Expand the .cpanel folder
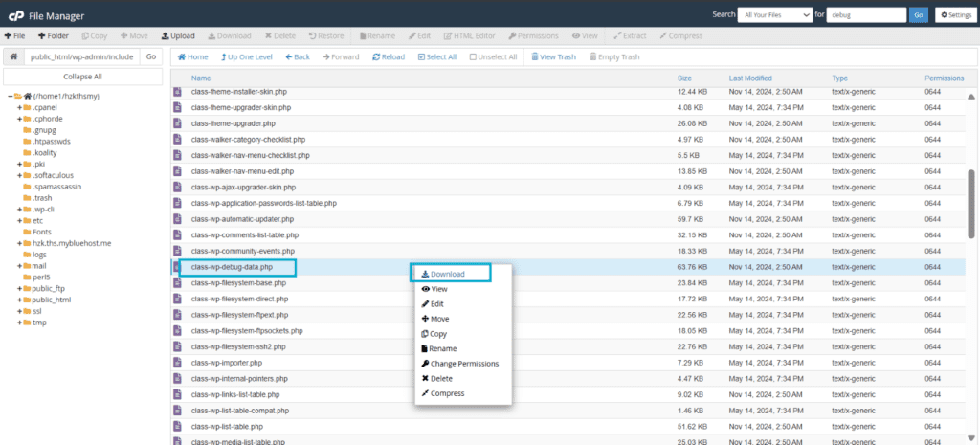Image resolution: width=980 pixels, height=445 pixels. tap(19, 107)
